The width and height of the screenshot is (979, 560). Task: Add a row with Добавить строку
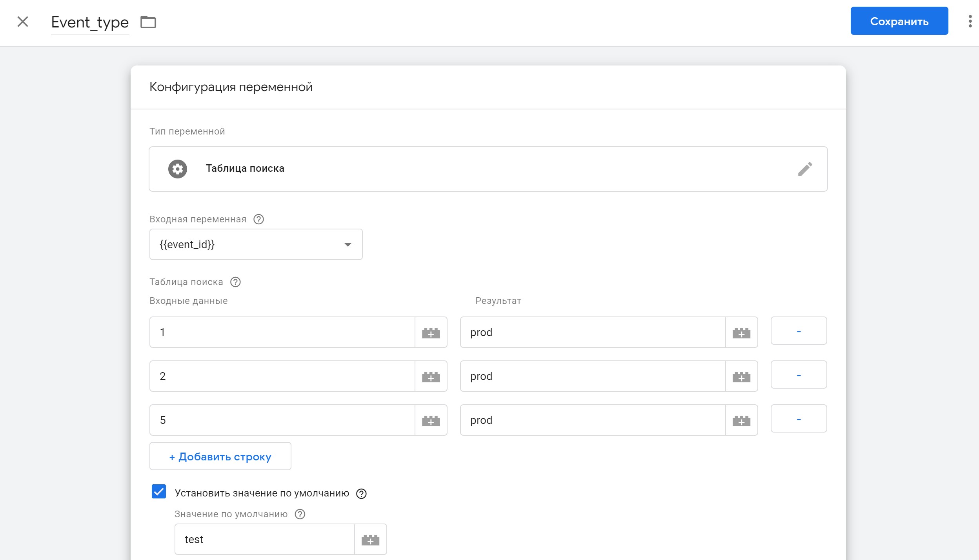[220, 456]
